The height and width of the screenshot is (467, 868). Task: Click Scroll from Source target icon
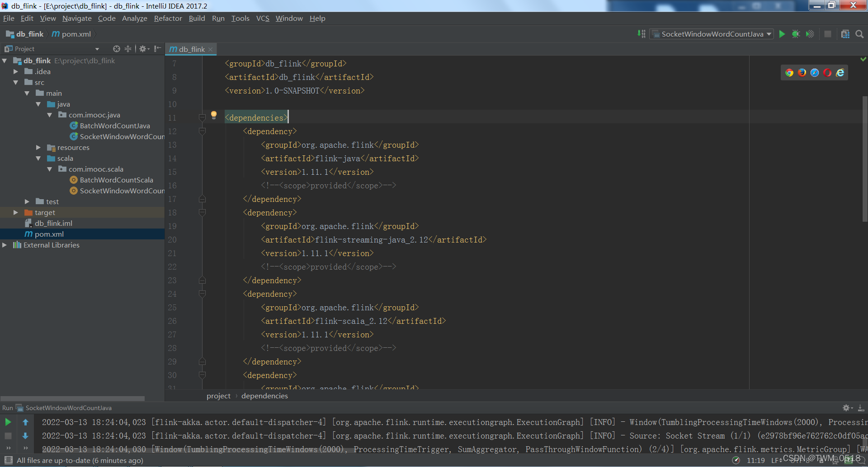[x=117, y=49]
